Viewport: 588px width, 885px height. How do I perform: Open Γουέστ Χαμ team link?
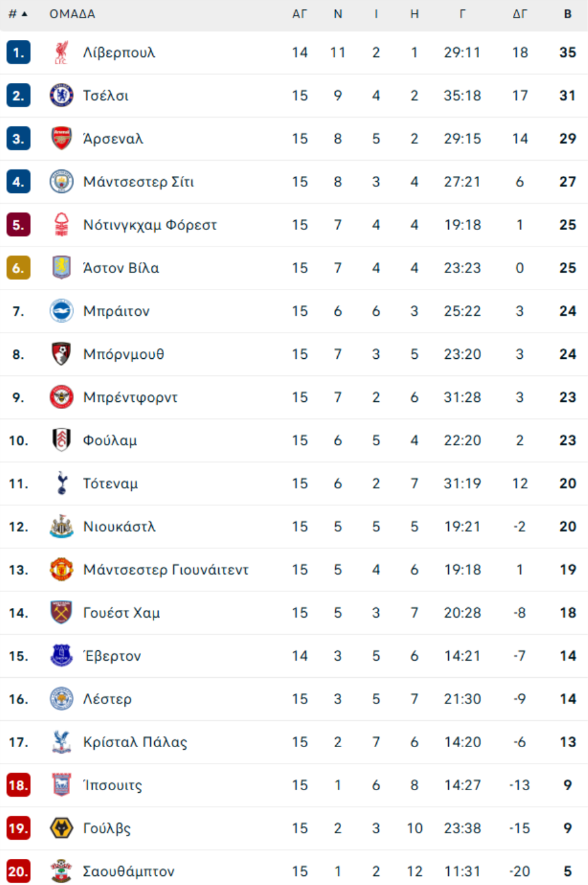[122, 613]
